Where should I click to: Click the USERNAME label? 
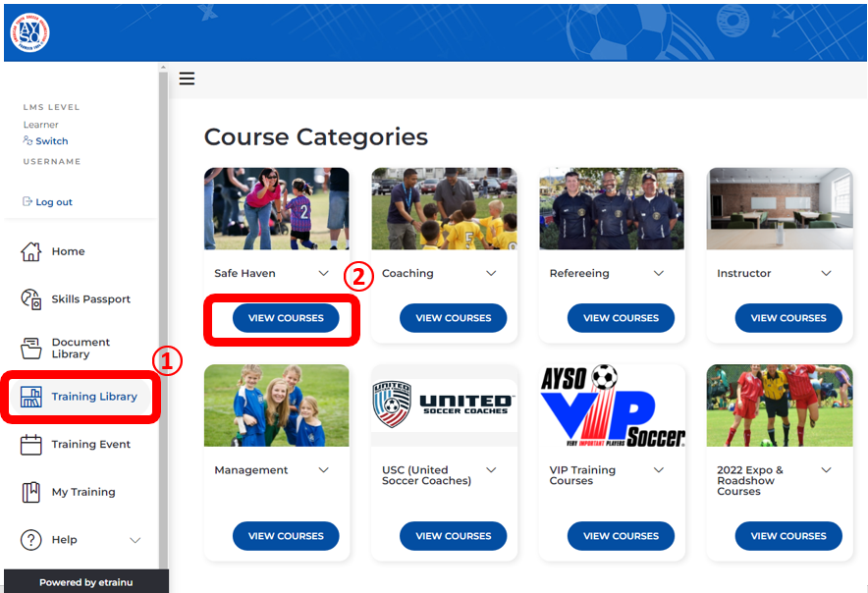51,161
